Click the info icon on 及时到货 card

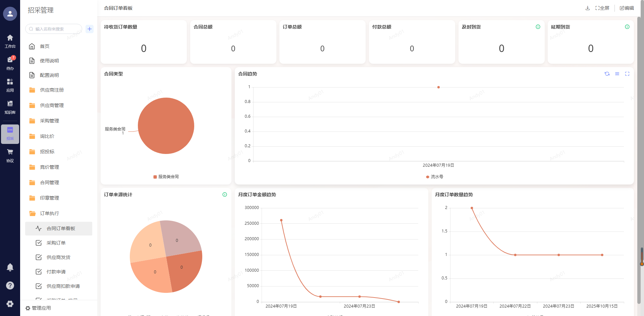[538, 27]
